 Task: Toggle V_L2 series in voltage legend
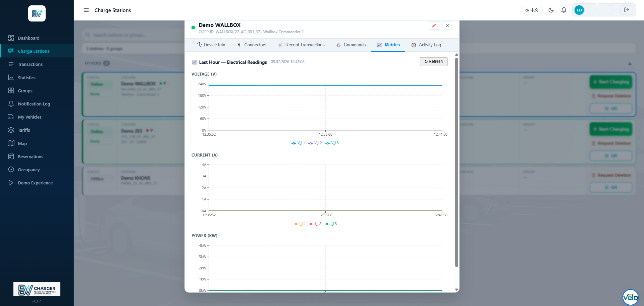[315, 143]
